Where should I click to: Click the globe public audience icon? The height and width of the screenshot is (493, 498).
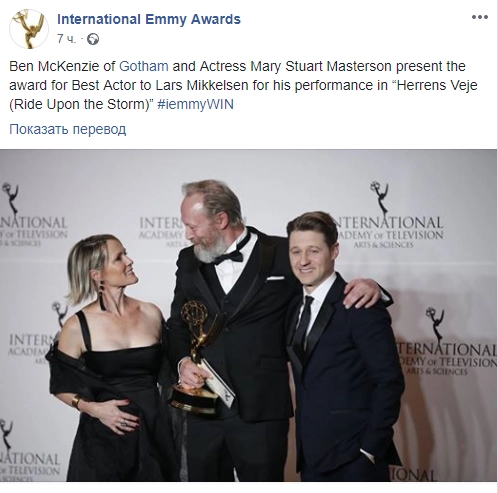point(93,40)
